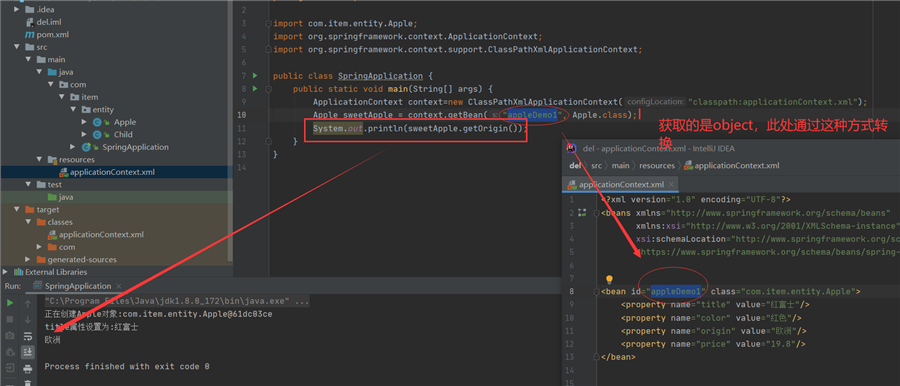
Task: Click the resources folder icon
Action: pos(52,160)
